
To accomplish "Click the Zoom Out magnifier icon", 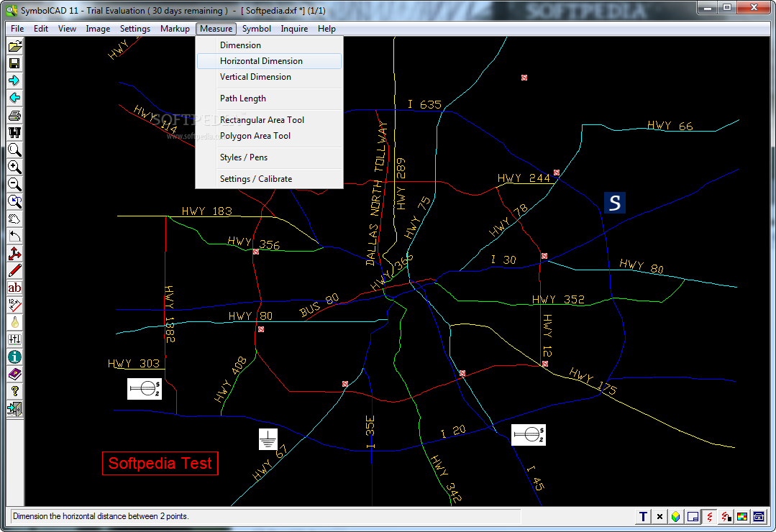I will coord(15,185).
